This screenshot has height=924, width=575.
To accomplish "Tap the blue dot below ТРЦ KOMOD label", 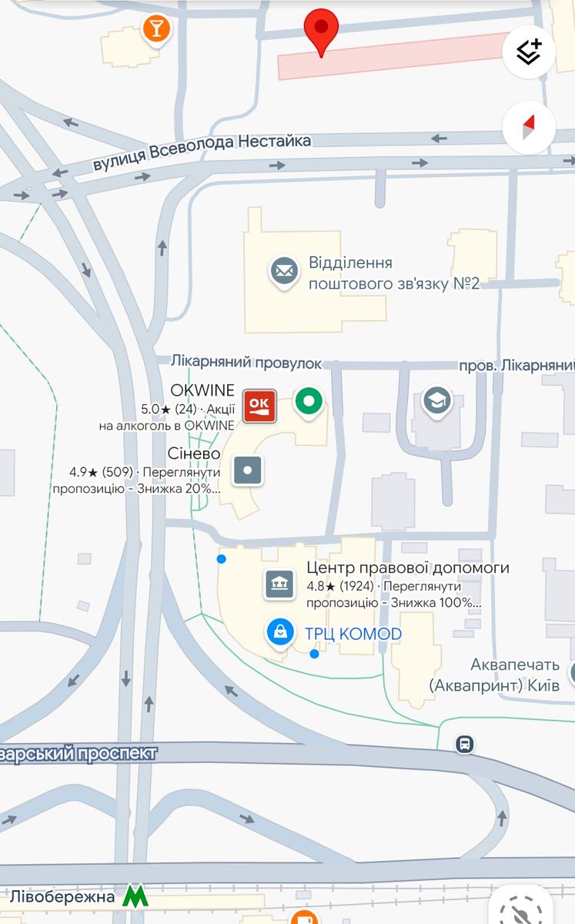I will point(314,654).
